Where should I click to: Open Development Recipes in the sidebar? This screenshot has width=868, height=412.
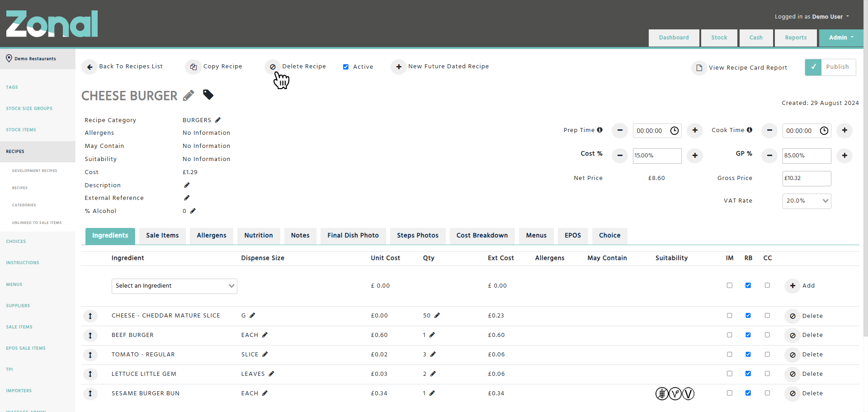coord(34,171)
